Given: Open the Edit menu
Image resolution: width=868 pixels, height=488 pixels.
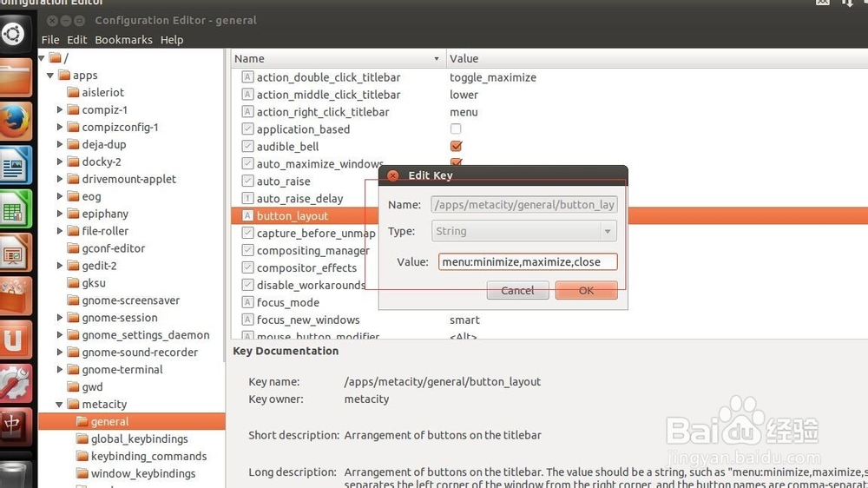Looking at the screenshot, I should [77, 40].
